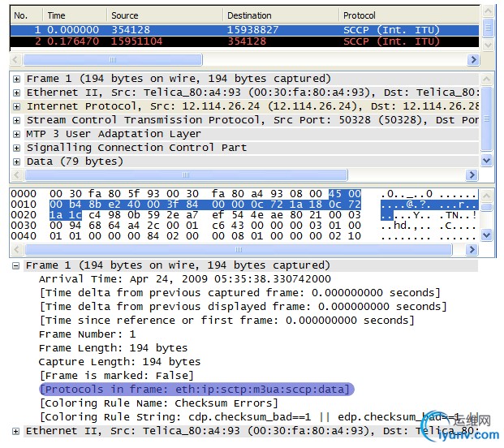
Task: Click details pane vertical scrollbar thumb
Action: (x=487, y=119)
